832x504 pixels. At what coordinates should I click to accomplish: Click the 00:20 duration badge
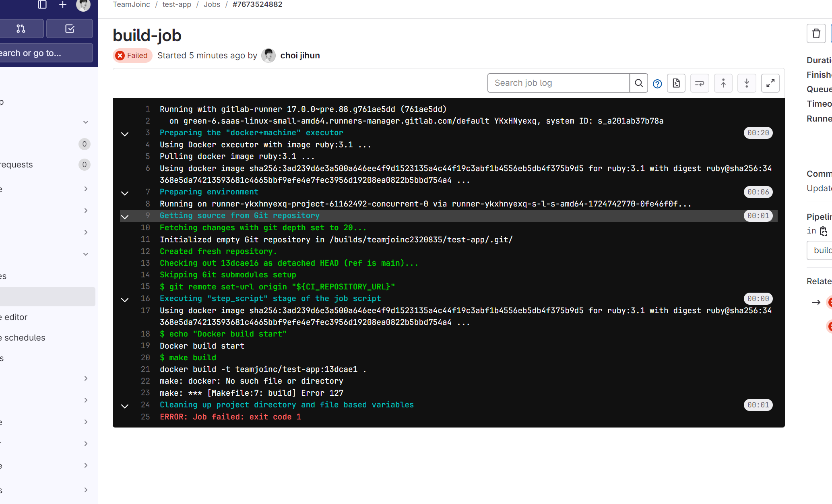tap(758, 133)
